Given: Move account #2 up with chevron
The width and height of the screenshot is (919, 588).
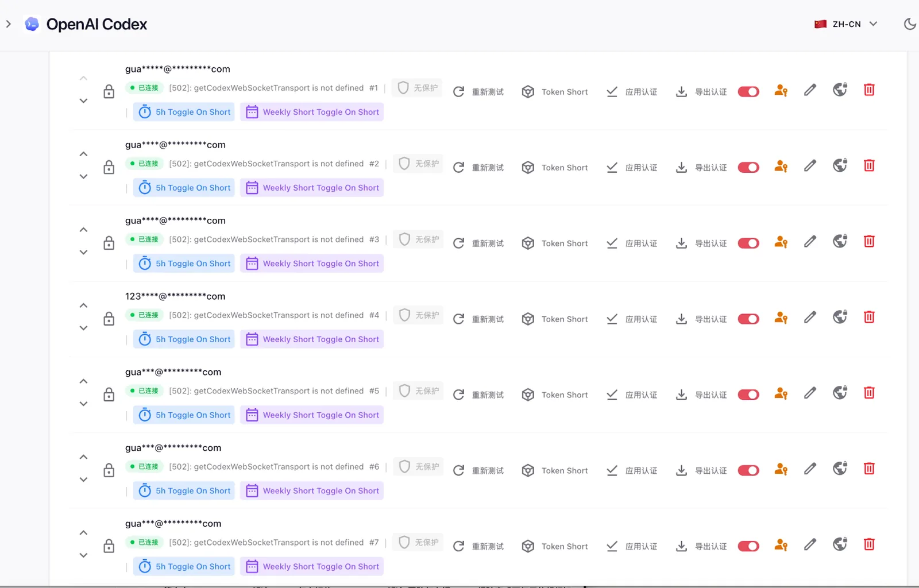Looking at the screenshot, I should pyautogui.click(x=83, y=154).
